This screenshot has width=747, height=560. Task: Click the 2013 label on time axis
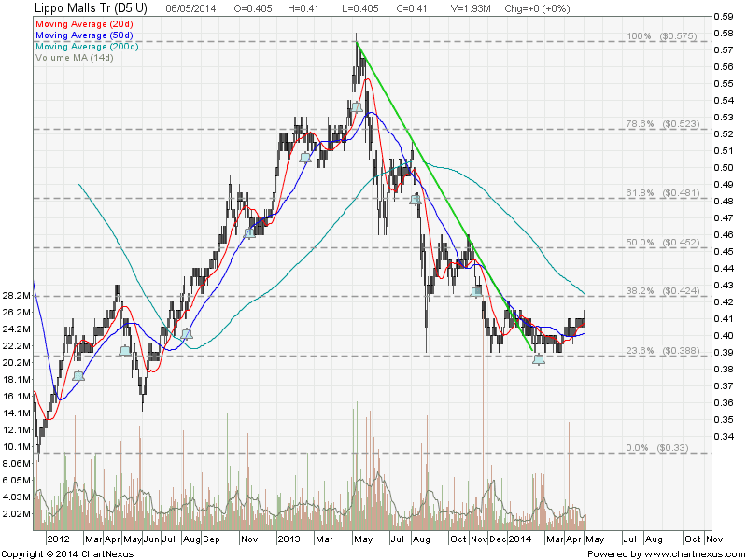click(289, 539)
